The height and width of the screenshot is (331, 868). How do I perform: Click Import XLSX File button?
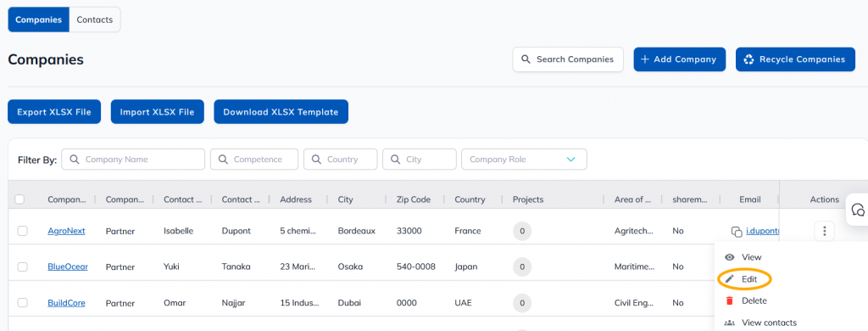pos(157,112)
